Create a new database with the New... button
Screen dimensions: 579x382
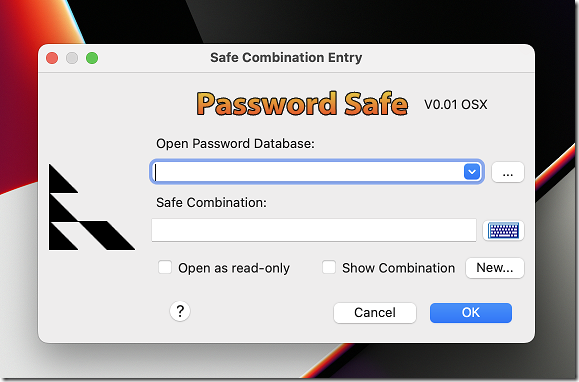coord(495,268)
